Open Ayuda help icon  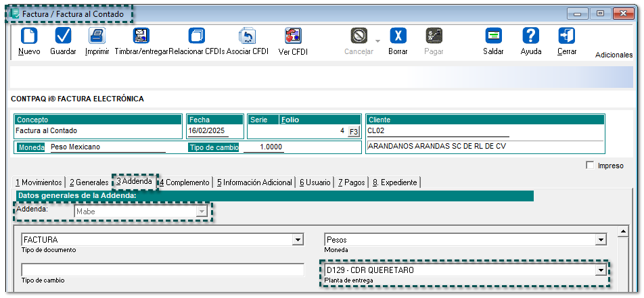[x=531, y=36]
